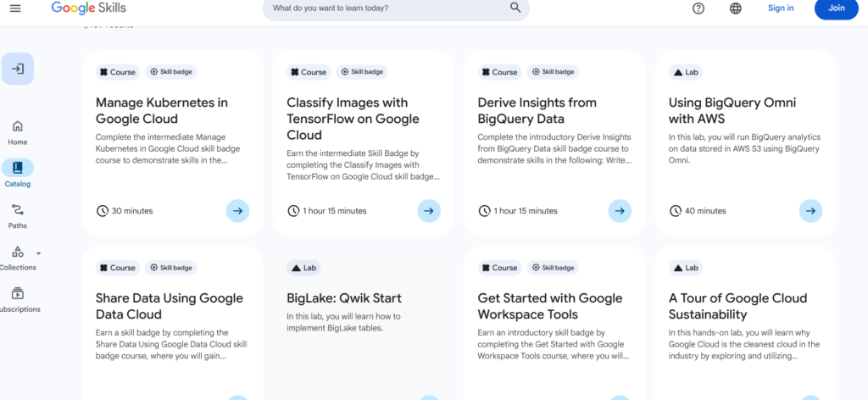The height and width of the screenshot is (400, 868).
Task: Click Skill badge tag on Derive Insights card
Action: (553, 72)
